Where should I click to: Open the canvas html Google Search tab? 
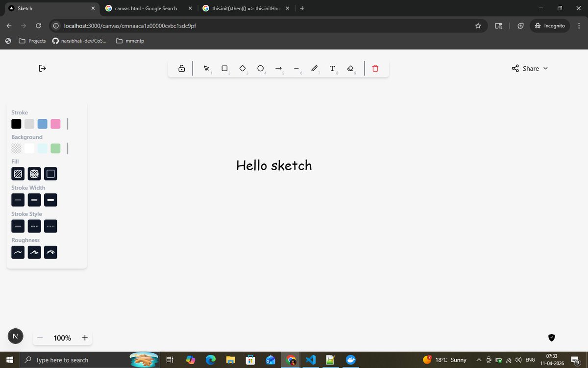click(145, 8)
